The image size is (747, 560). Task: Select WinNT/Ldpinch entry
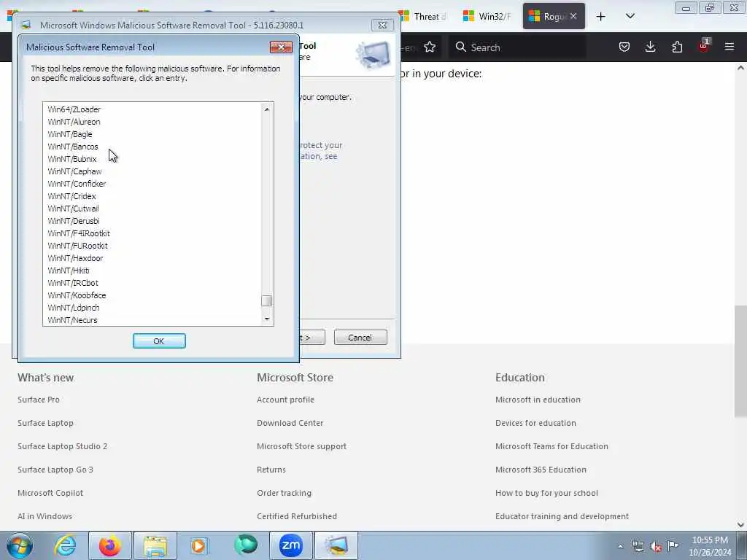point(74,308)
